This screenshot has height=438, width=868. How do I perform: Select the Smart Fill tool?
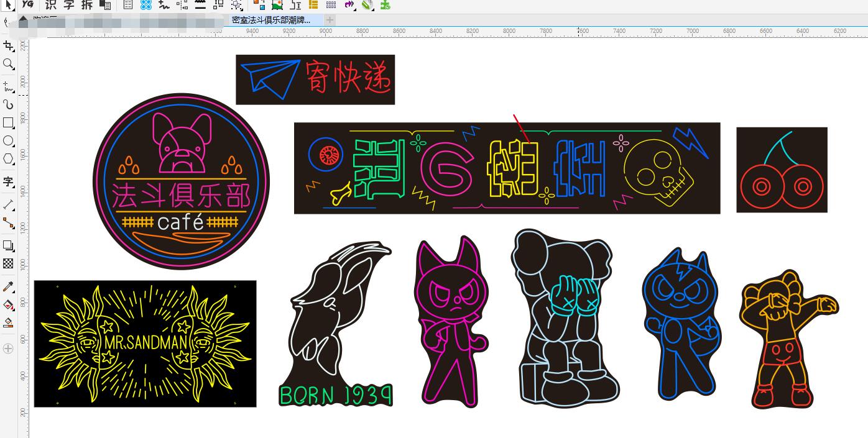click(8, 322)
